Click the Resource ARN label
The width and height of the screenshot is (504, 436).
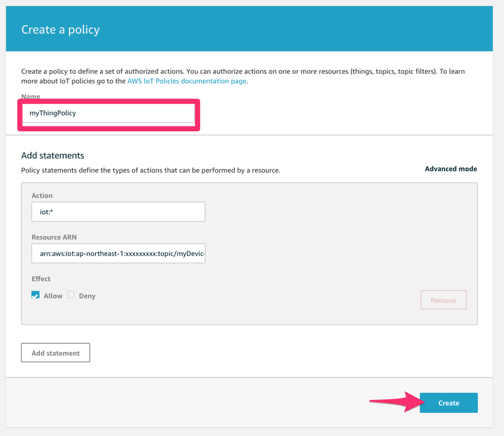54,237
